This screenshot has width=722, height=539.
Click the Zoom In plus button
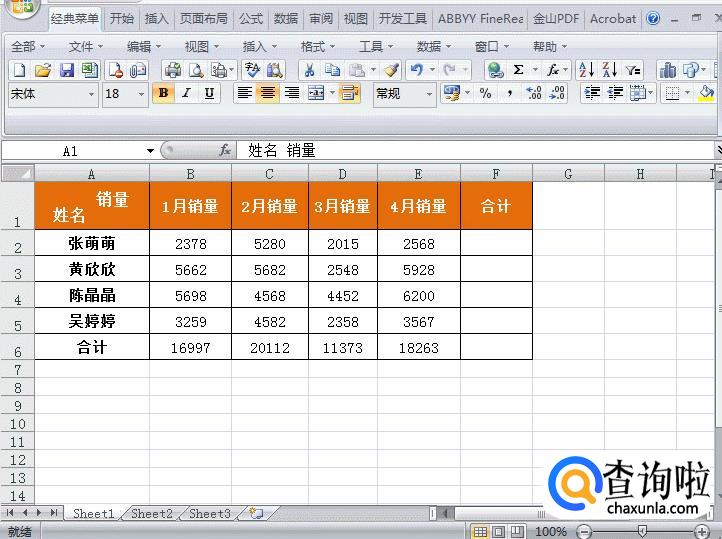pyautogui.click(x=702, y=532)
